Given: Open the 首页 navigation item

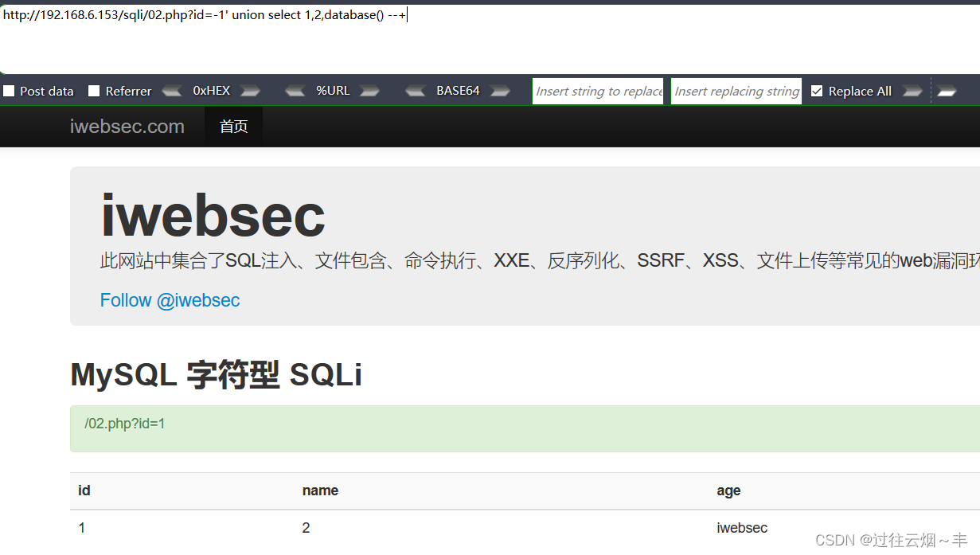Looking at the screenshot, I should pos(233,126).
